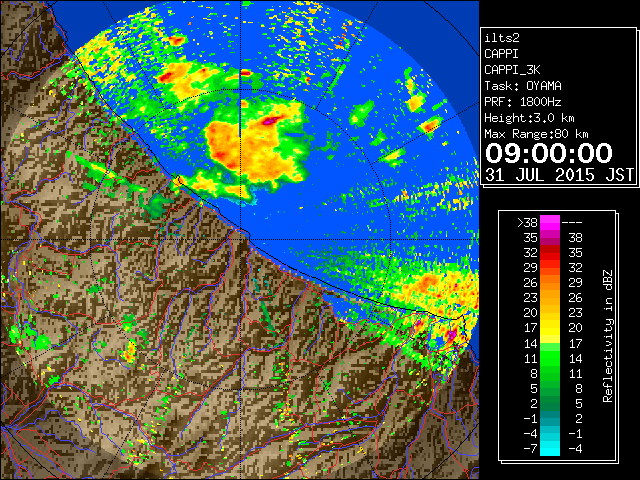Click the "CAPPI_3K" product label
Image resolution: width=640 pixels, height=480 pixels.
(512, 70)
